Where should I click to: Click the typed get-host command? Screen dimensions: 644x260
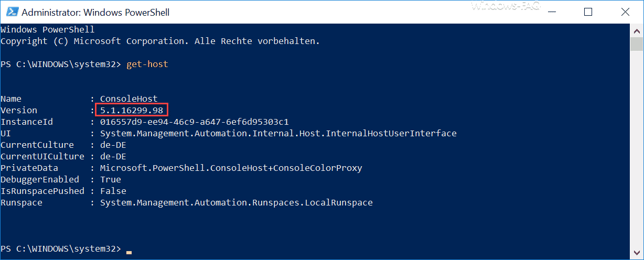pos(147,64)
